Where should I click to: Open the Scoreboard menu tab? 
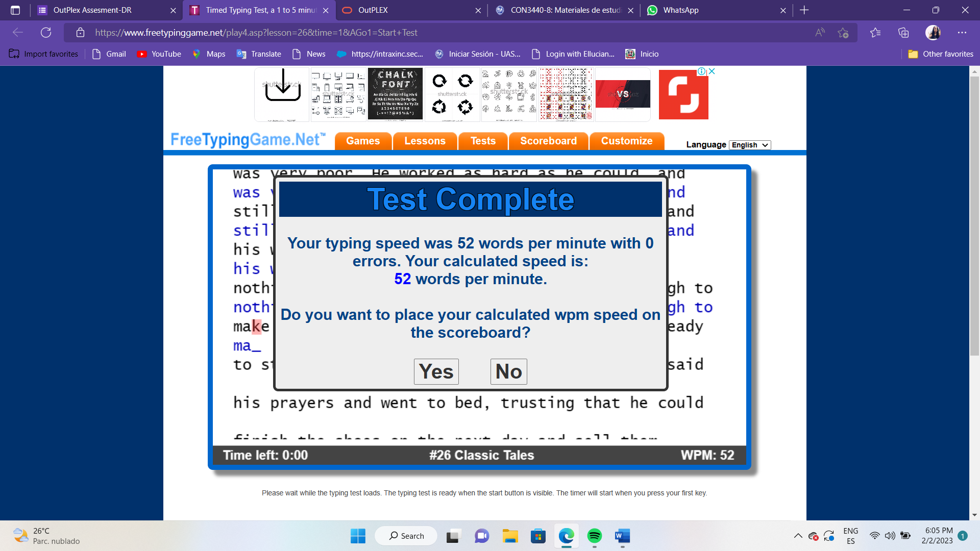click(x=548, y=141)
